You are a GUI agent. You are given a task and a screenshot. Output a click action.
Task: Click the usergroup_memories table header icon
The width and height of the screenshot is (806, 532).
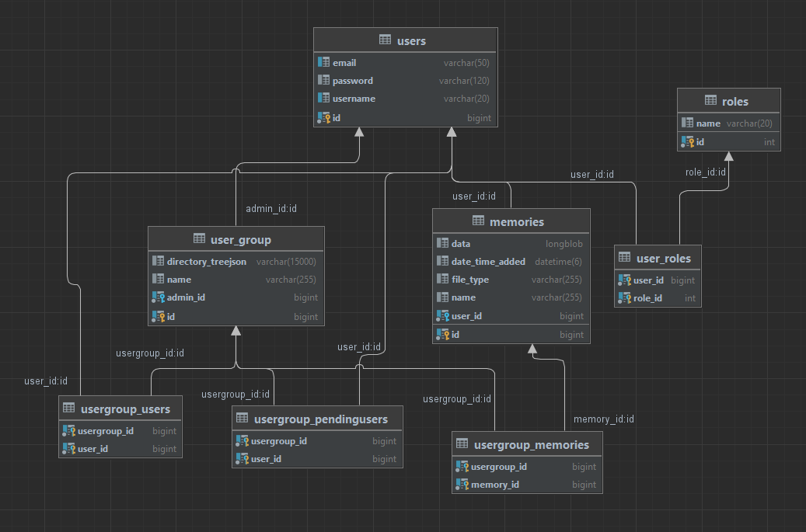click(x=462, y=443)
